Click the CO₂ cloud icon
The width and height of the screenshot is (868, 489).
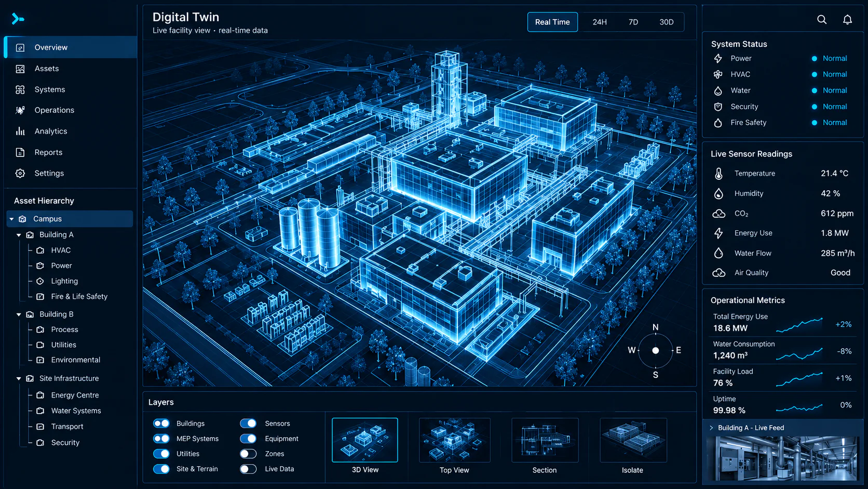(718, 214)
